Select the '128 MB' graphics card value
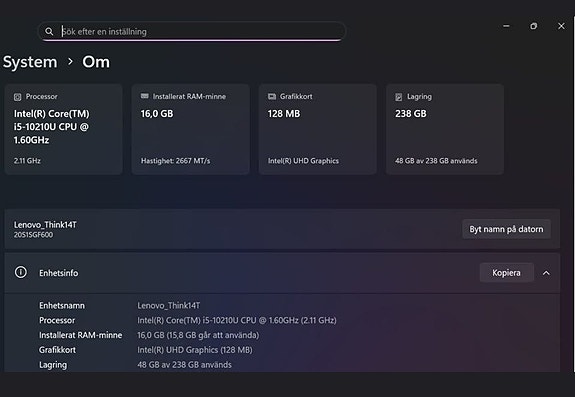575x397 pixels. [x=284, y=114]
